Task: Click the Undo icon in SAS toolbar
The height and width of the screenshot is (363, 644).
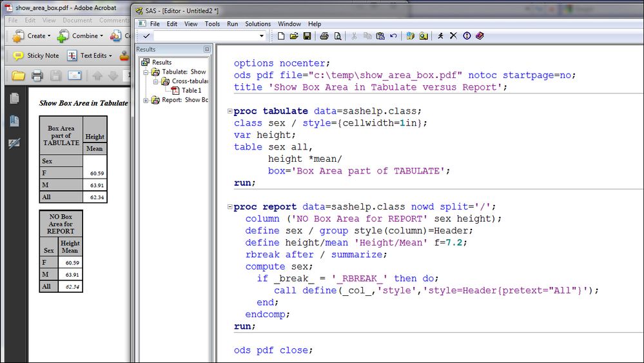Action: [393, 36]
